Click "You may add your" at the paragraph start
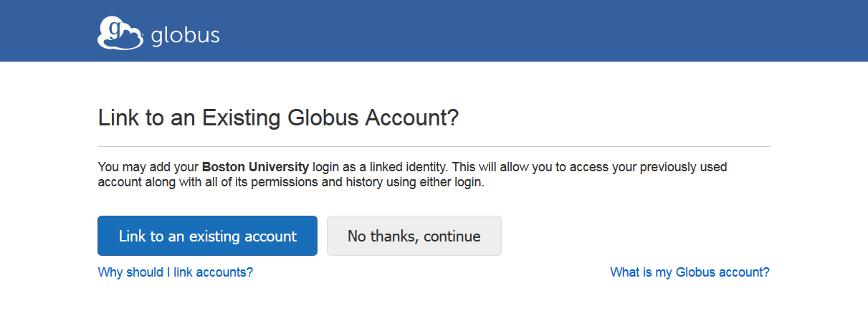 point(148,167)
